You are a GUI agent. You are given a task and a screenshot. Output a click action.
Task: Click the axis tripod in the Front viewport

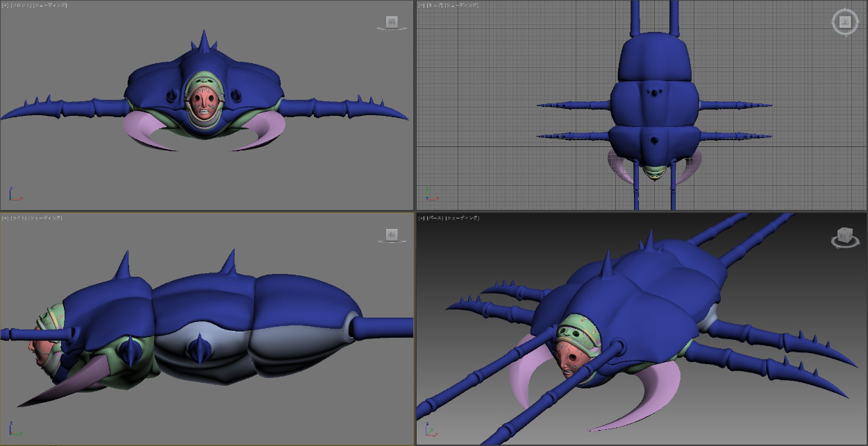tap(14, 195)
